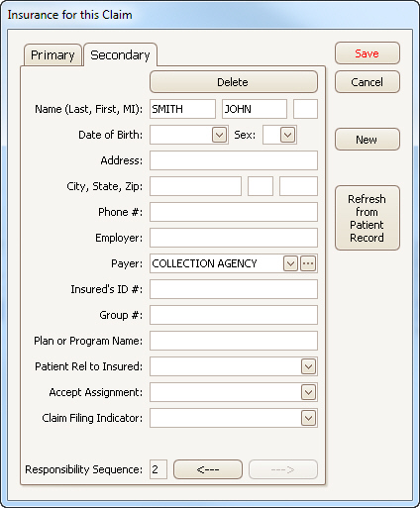420x508 pixels.
Task: Click the Employer input field
Action: (234, 238)
